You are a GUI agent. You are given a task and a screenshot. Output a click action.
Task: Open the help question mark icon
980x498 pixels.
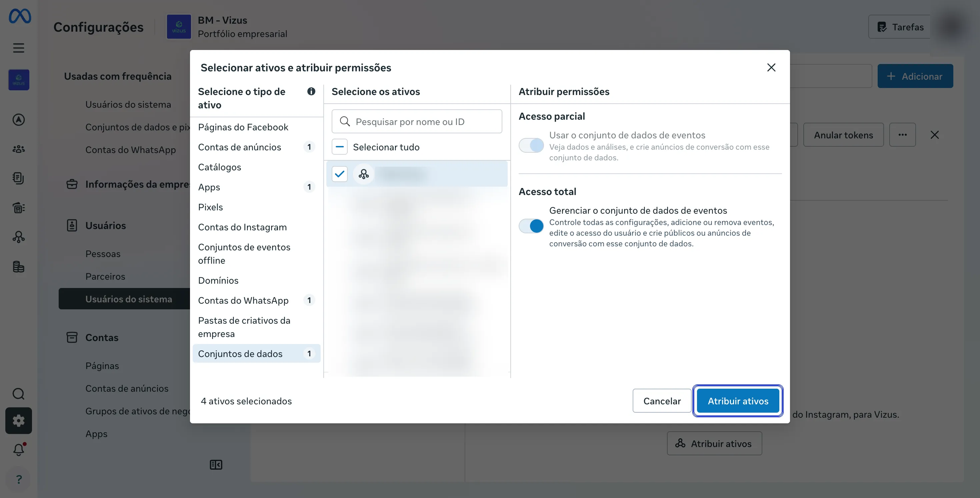click(x=19, y=479)
